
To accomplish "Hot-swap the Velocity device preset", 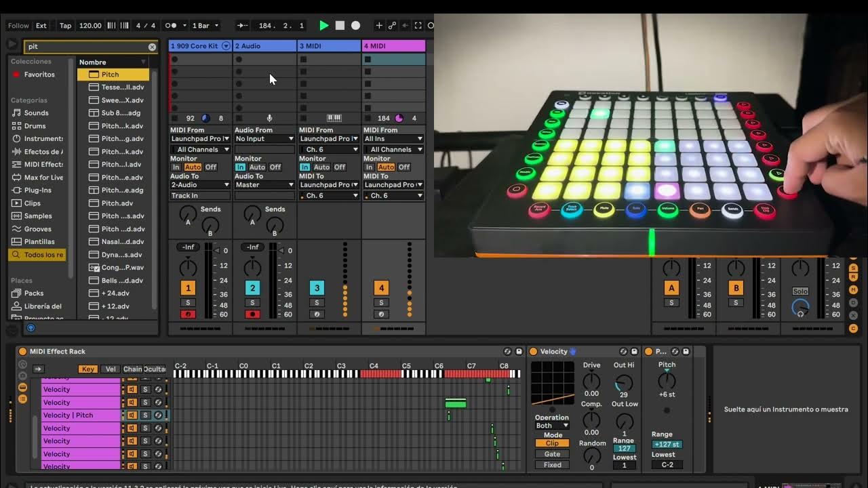I will [x=623, y=352].
